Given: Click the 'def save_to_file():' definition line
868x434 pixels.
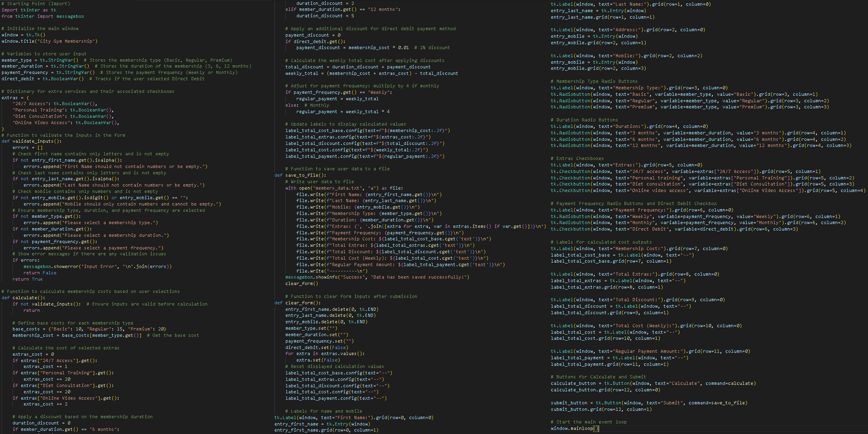Looking at the screenshot, I should click(300, 175).
